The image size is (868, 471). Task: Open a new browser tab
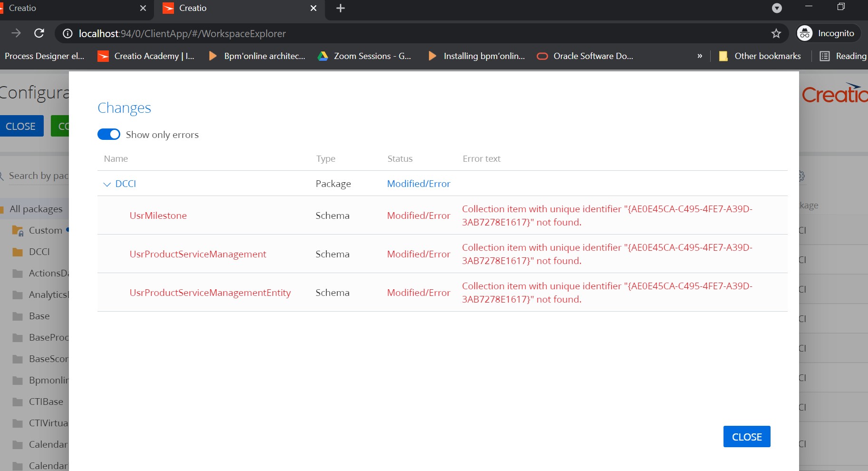[x=340, y=8]
